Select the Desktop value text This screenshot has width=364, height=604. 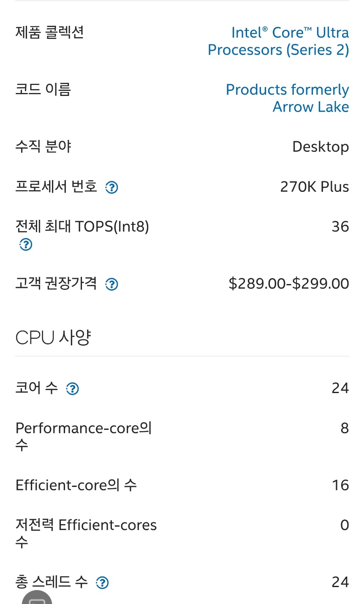[x=321, y=147]
